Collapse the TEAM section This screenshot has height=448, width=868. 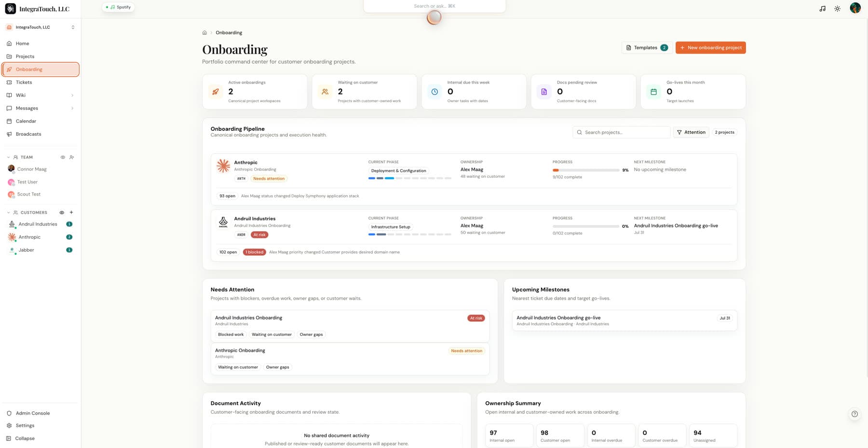[8, 157]
